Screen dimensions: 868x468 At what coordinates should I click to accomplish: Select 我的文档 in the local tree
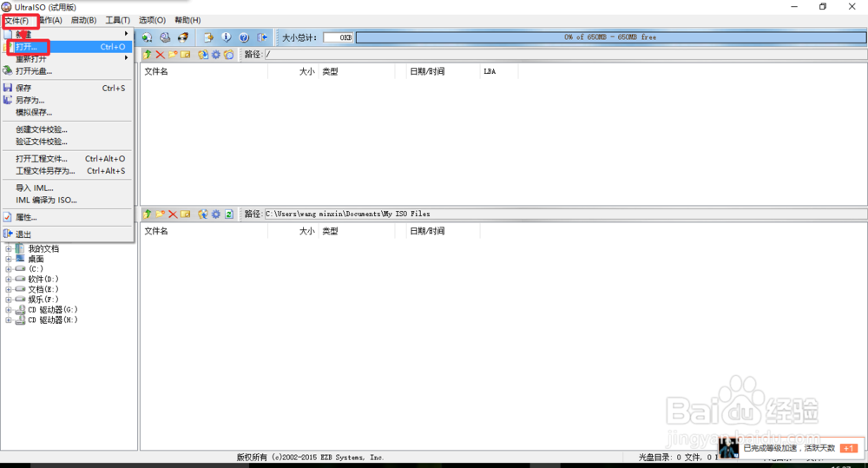[x=43, y=248]
